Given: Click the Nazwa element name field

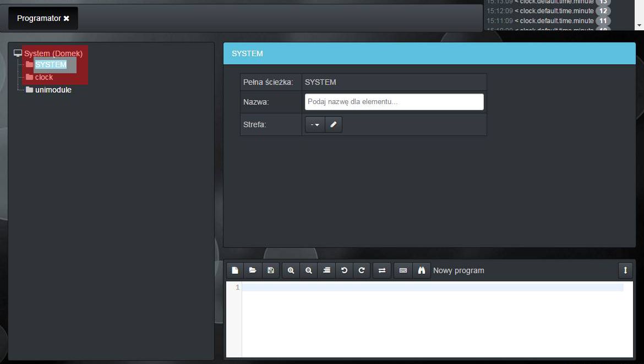Looking at the screenshot, I should [x=394, y=102].
